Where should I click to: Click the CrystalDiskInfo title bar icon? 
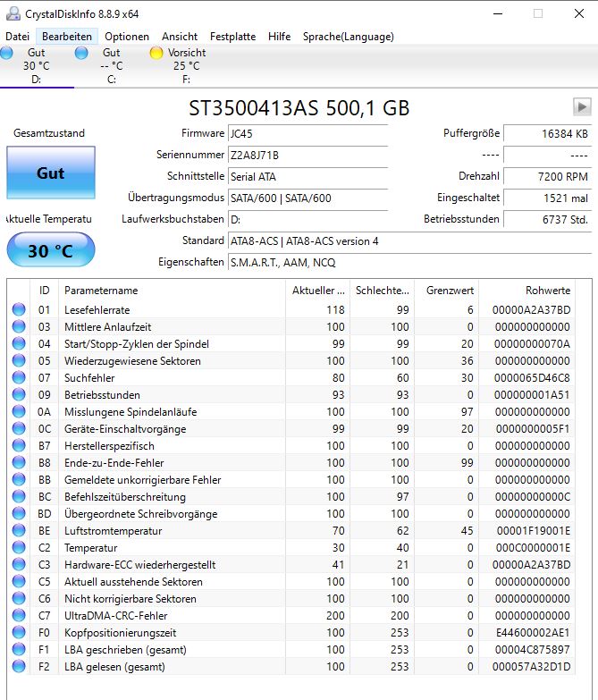(13, 13)
